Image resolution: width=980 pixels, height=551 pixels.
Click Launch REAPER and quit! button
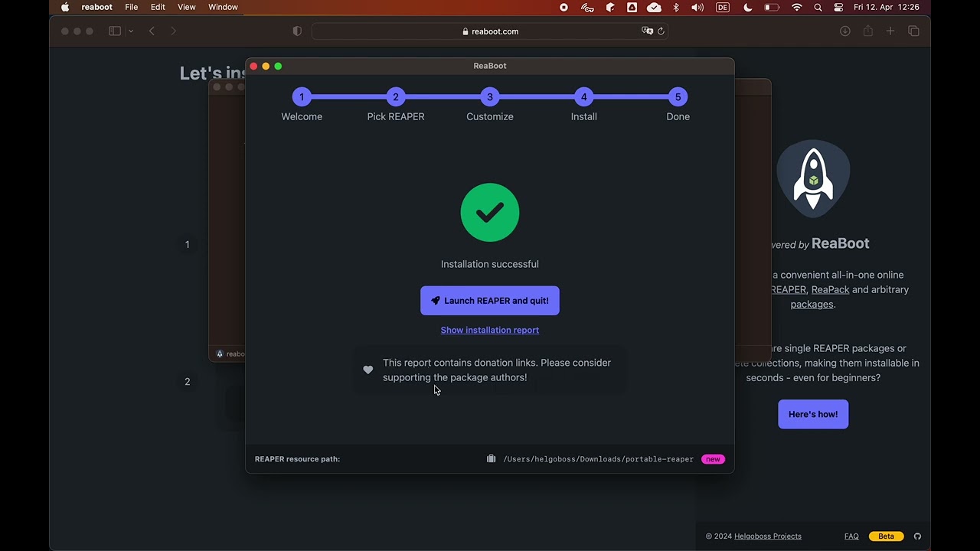tap(490, 301)
